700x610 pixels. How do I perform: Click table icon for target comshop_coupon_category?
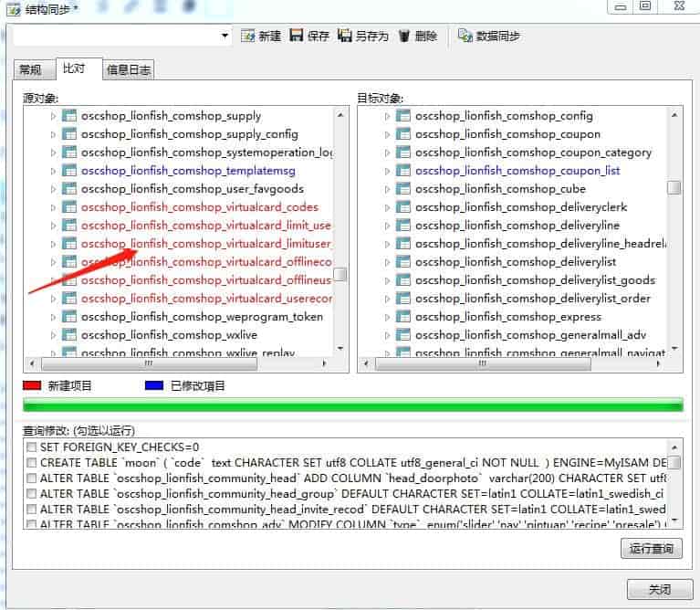403,152
